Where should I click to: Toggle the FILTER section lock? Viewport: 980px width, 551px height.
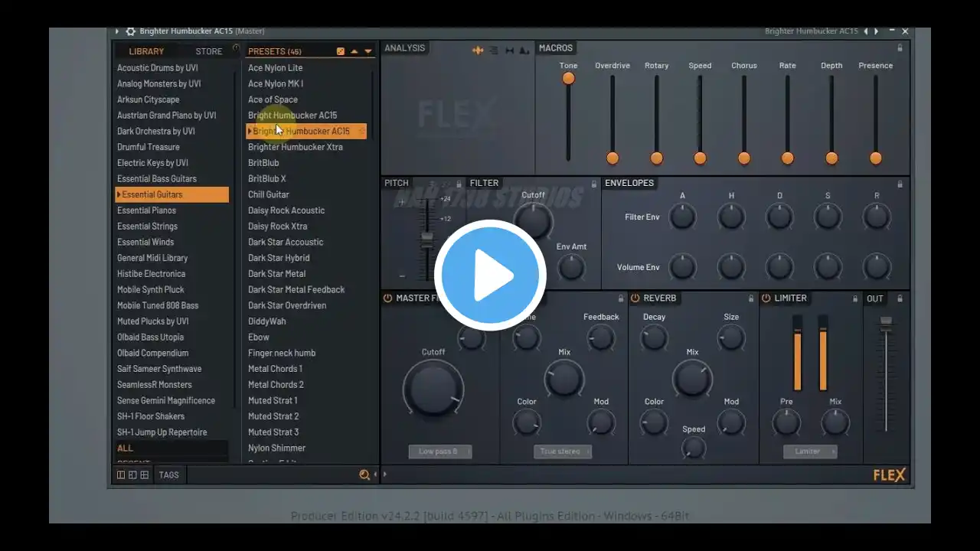593,184
